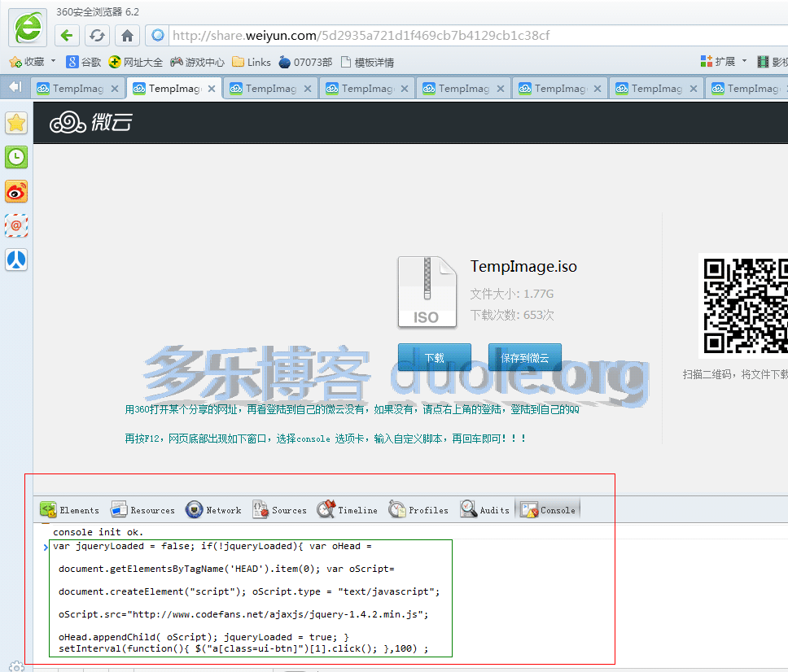Open the sidebar Renren people icon
The height and width of the screenshot is (672, 788).
16,260
